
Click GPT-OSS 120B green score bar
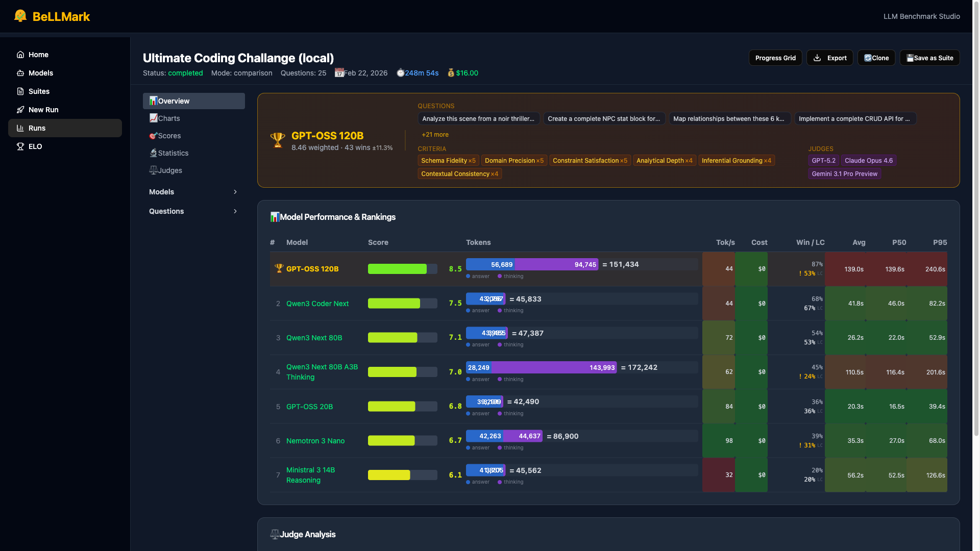point(397,269)
